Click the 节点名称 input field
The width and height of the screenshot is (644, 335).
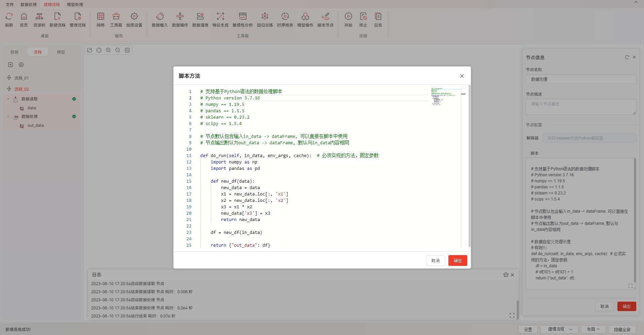pos(581,79)
